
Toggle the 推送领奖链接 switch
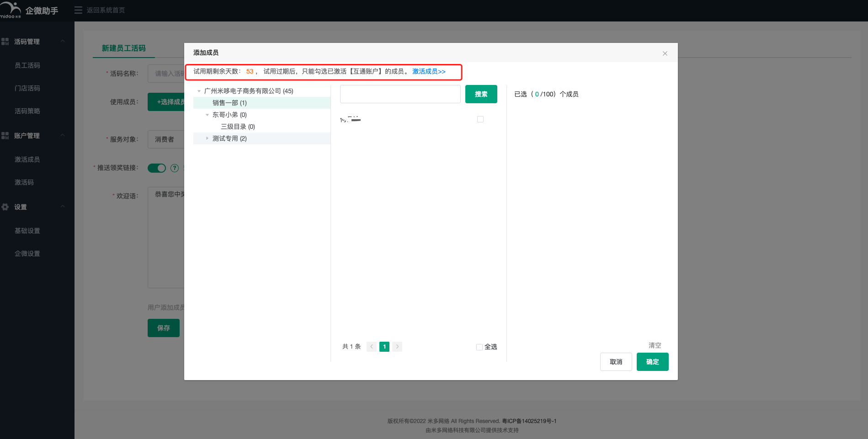click(157, 168)
